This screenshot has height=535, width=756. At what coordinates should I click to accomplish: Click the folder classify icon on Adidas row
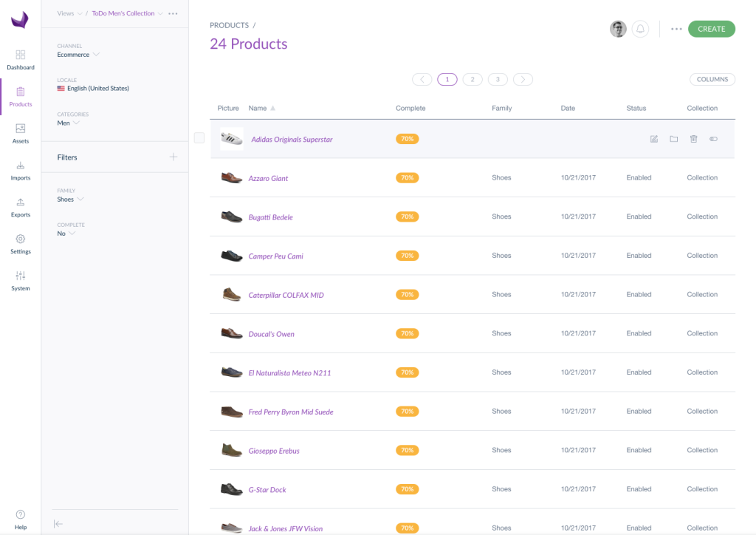pos(673,139)
